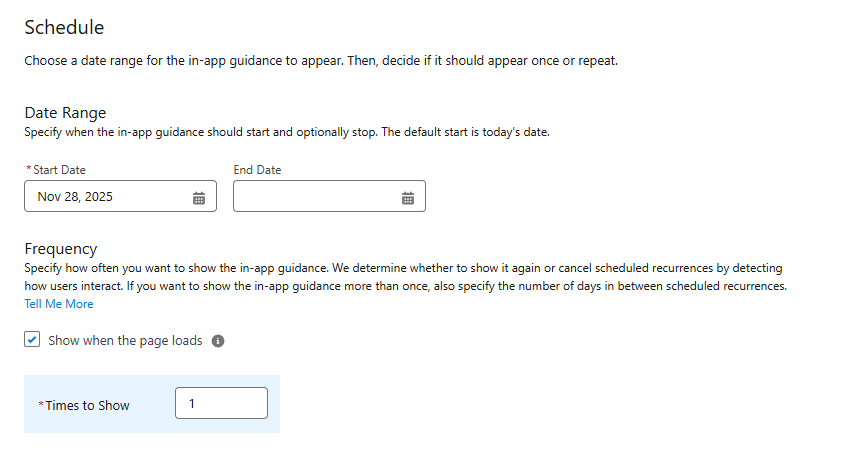Click the "Specify how often" frequency description paragraph
Image resolution: width=842 pixels, height=475 pixels.
(403, 277)
